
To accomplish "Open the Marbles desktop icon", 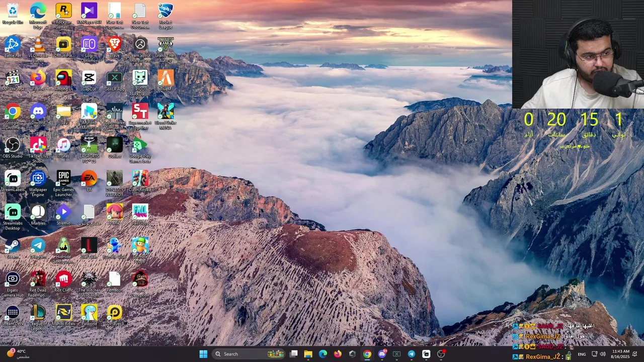I will coord(38,215).
